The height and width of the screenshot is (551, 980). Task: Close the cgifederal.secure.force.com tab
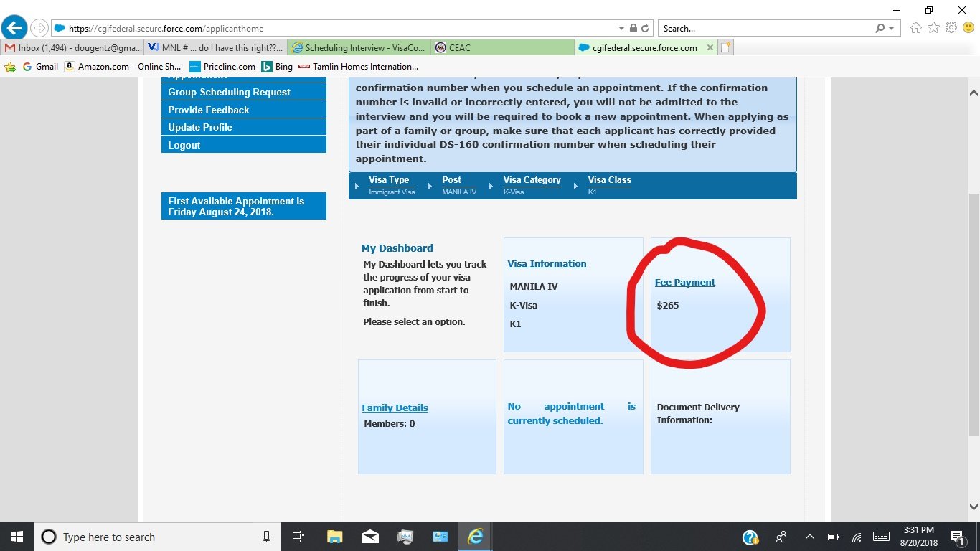point(710,47)
